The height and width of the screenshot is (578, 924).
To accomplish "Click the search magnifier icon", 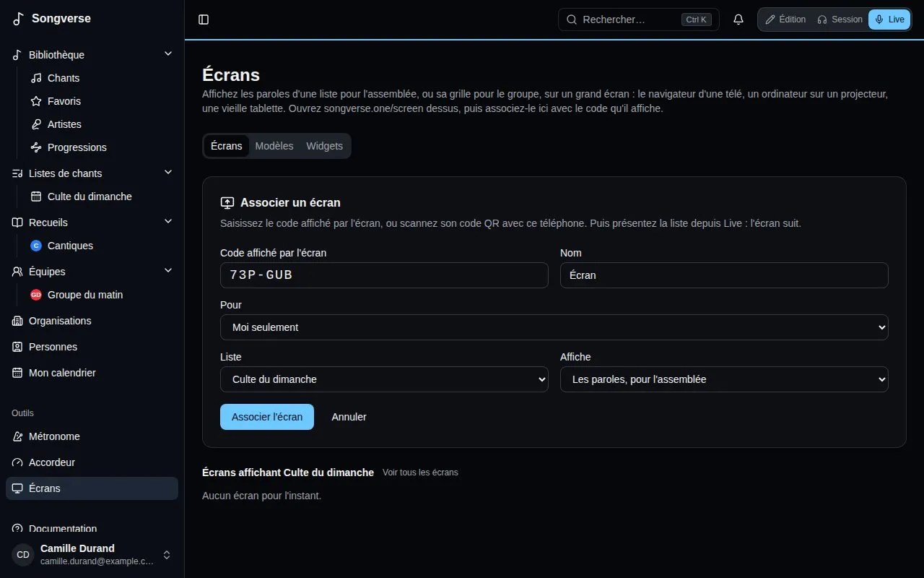I will (x=572, y=20).
